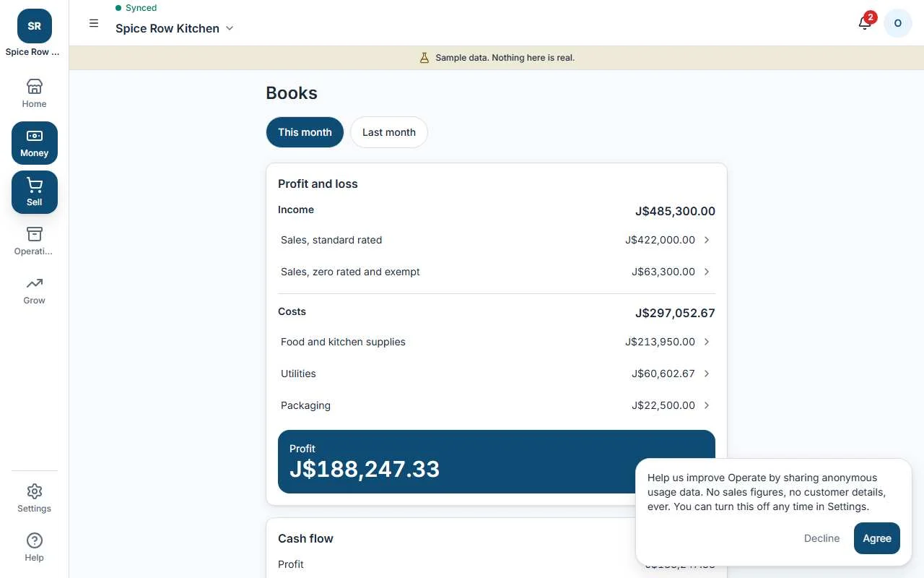Click the J$22,500.00 packaging amount
The image size is (924, 578).
click(x=663, y=405)
